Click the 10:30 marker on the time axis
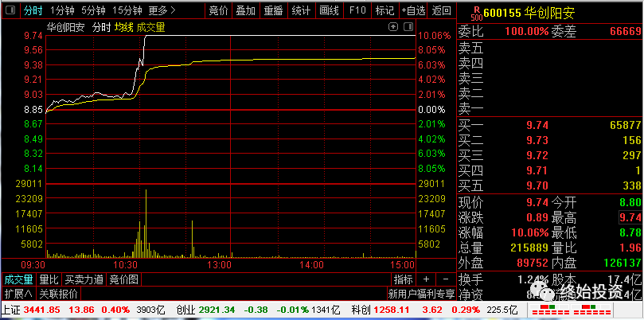Screen dimensions: 644x320 pos(127,264)
